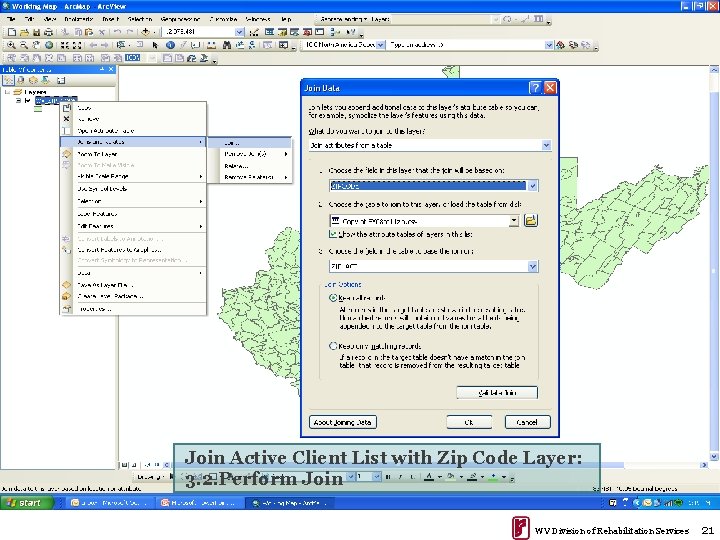Click the Windows start button
The image size is (720, 540).
[x=27, y=503]
